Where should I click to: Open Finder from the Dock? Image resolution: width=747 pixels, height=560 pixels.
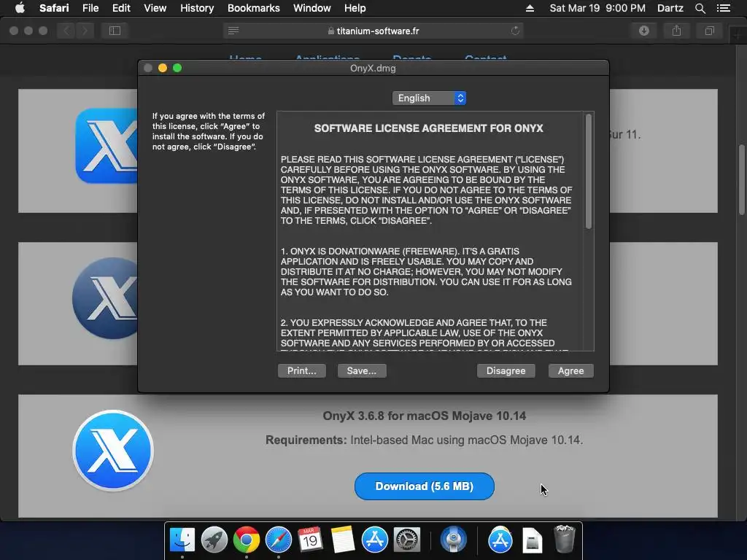pos(182,540)
